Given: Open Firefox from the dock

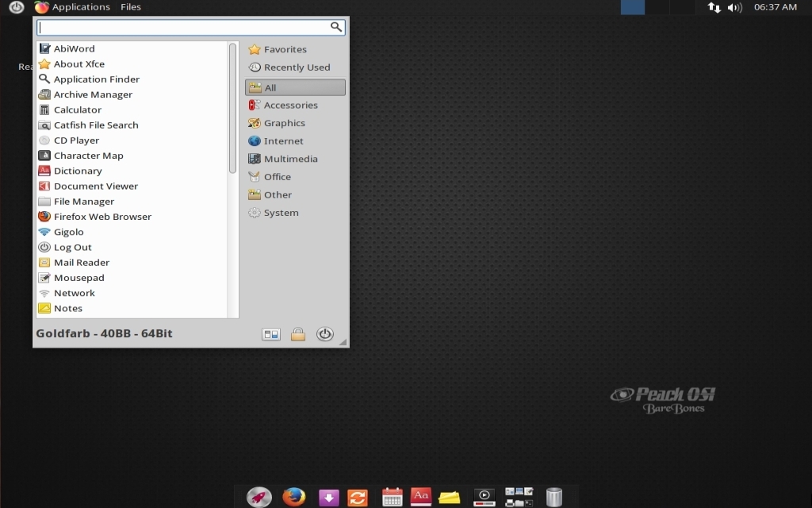Looking at the screenshot, I should (x=294, y=497).
